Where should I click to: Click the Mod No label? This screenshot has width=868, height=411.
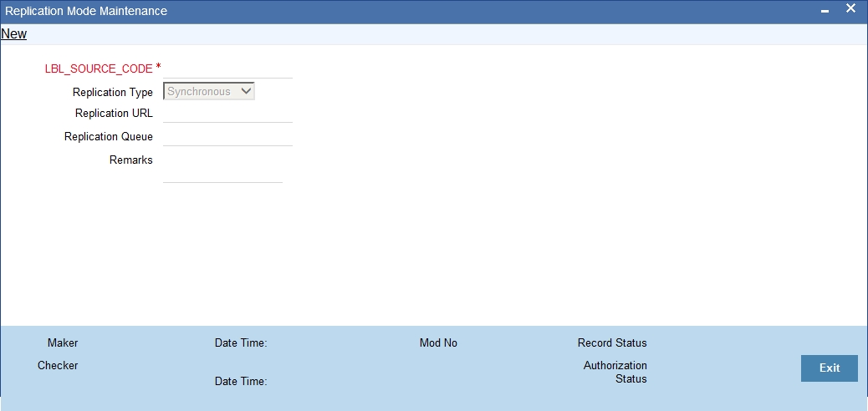coord(438,343)
